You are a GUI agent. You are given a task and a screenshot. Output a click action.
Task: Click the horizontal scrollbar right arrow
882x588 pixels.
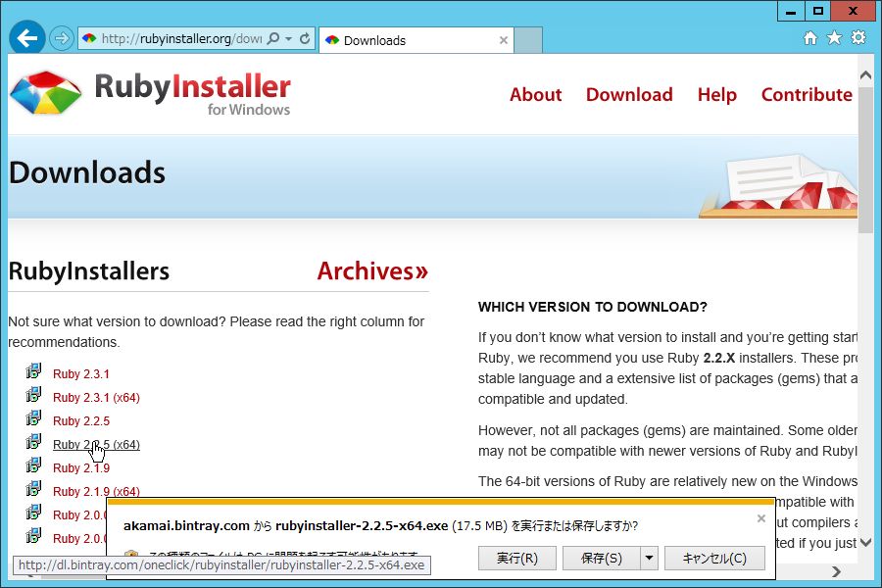point(837,571)
